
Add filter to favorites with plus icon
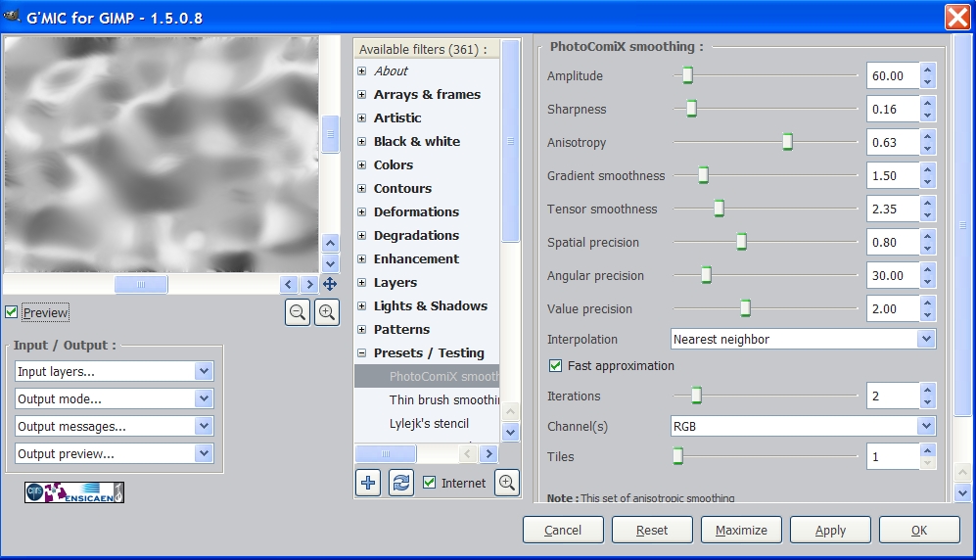click(368, 483)
